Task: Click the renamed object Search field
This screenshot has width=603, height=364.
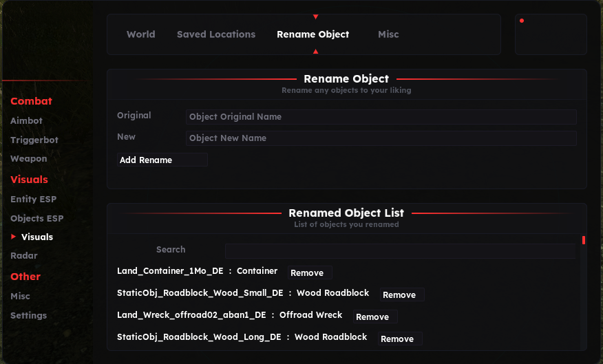Action: click(x=399, y=250)
